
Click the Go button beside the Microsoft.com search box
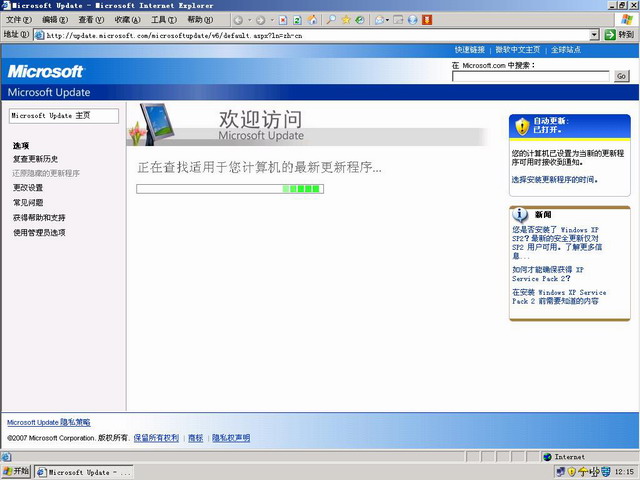[x=622, y=76]
